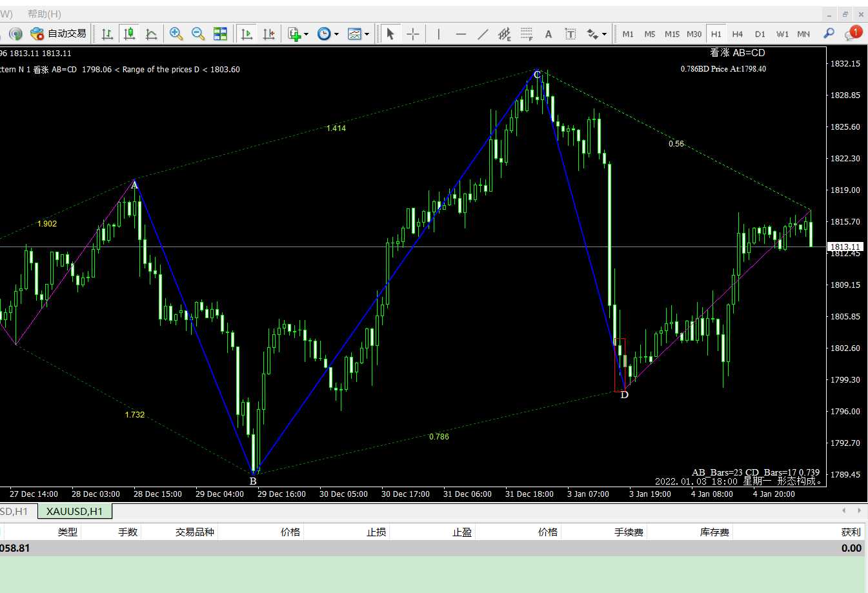Click the 止盈 column header
This screenshot has width=868, height=593.
[x=462, y=532]
